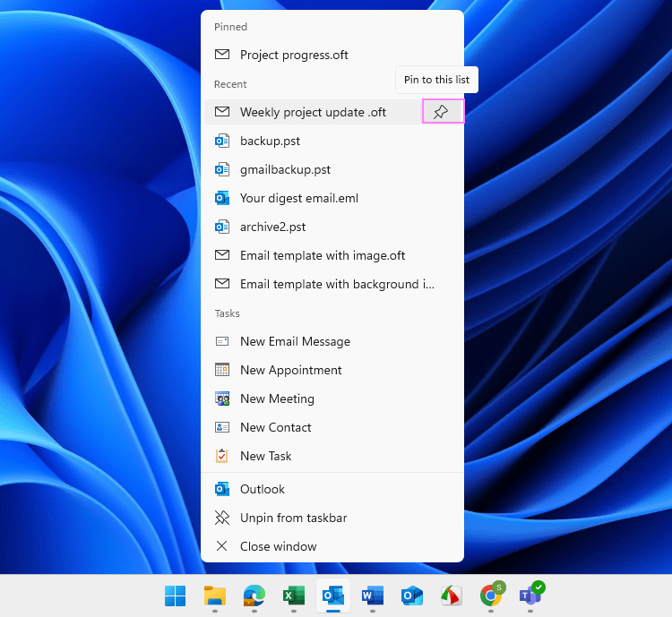
Task: Open Email template with image.oft
Action: coord(332,256)
